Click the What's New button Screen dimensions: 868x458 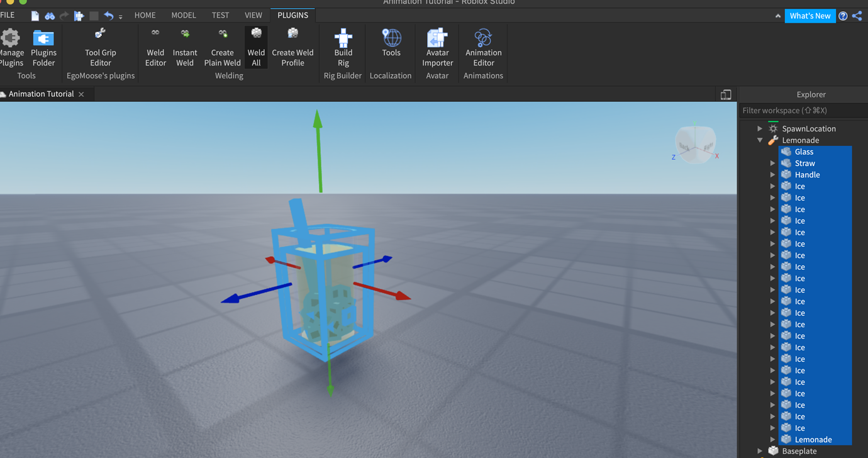point(810,16)
